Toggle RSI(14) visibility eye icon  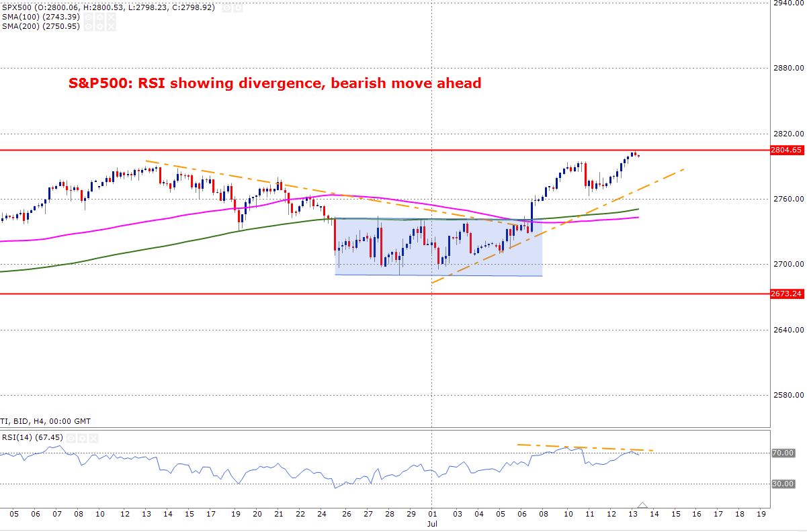click(71, 438)
